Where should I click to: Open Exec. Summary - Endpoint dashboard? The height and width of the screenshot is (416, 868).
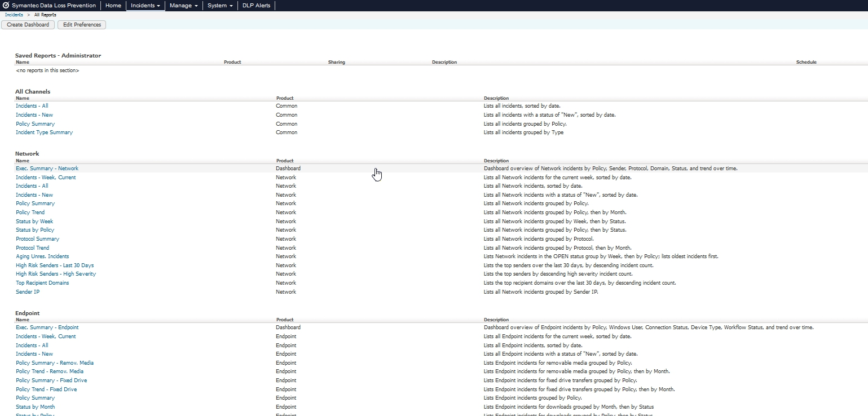[x=47, y=328]
